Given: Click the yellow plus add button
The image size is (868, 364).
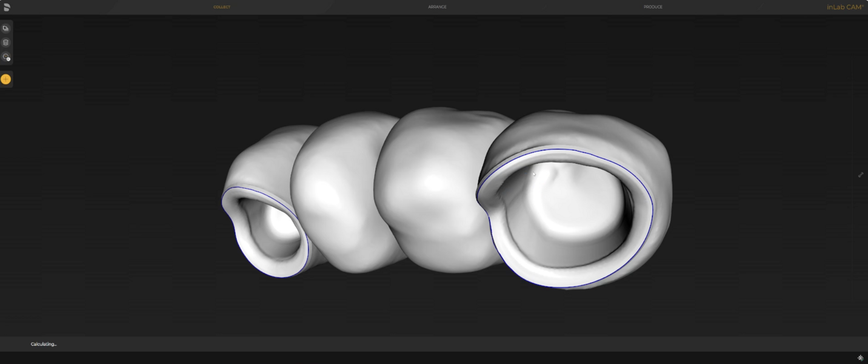Looking at the screenshot, I should coord(6,79).
